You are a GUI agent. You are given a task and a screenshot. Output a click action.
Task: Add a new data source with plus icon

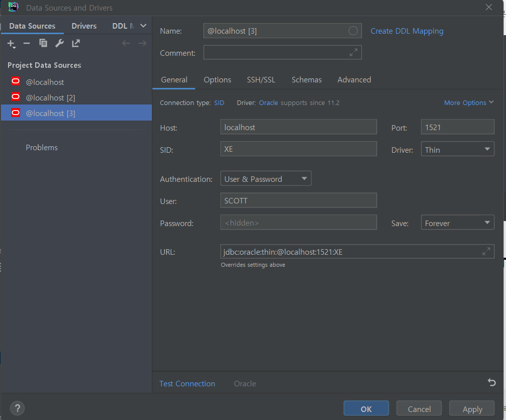11,44
